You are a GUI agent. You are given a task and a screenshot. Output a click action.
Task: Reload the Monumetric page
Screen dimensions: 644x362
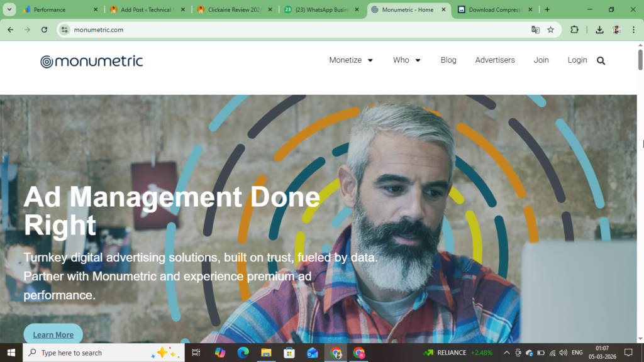[x=43, y=30]
